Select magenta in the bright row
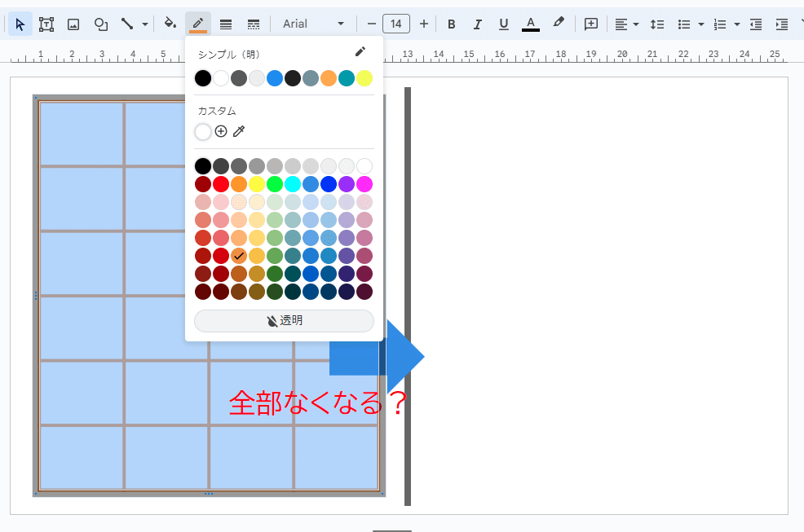The width and height of the screenshot is (804, 532). (364, 184)
